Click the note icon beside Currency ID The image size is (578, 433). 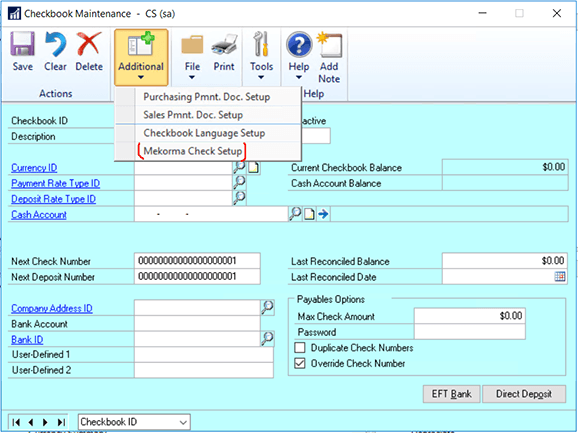click(254, 168)
